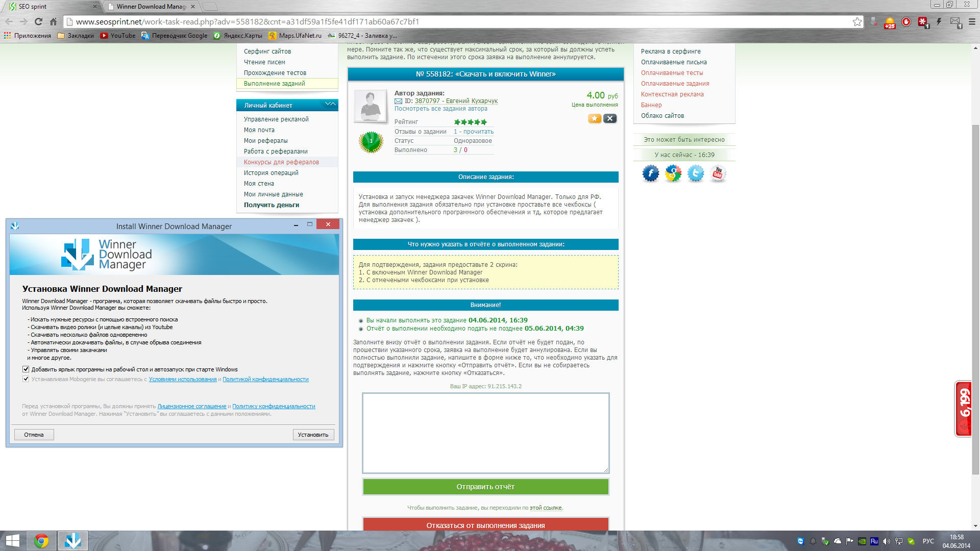This screenshot has height=551, width=980.
Task: Click the green Отправить отчёт button
Action: (485, 487)
